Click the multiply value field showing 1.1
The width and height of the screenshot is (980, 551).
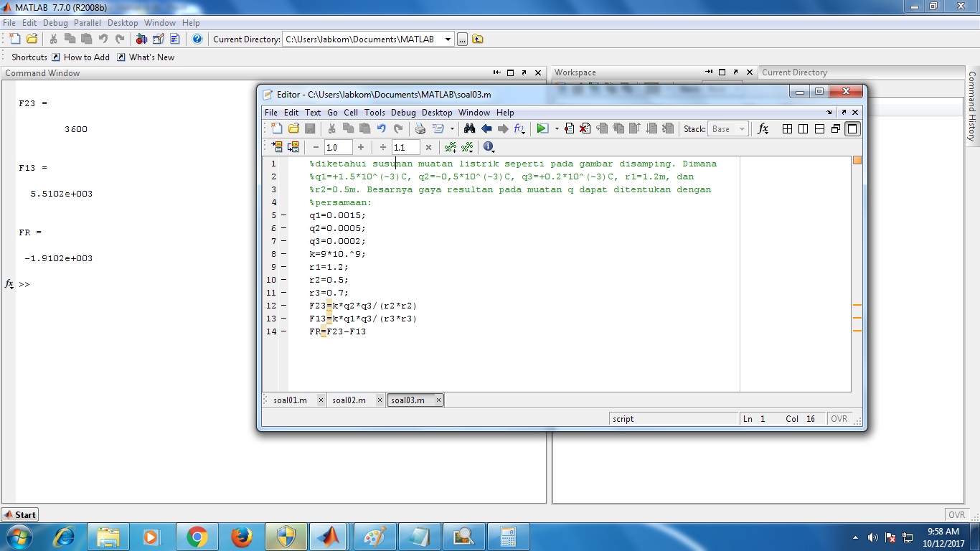pos(405,147)
